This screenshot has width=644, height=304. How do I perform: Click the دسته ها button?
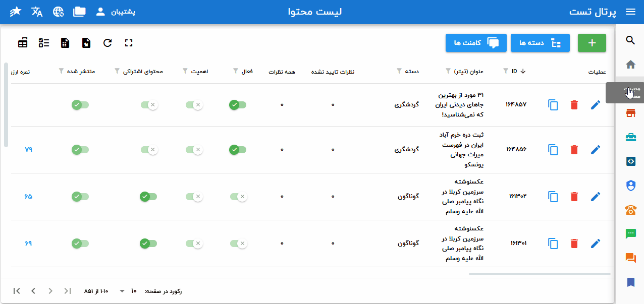(x=540, y=43)
